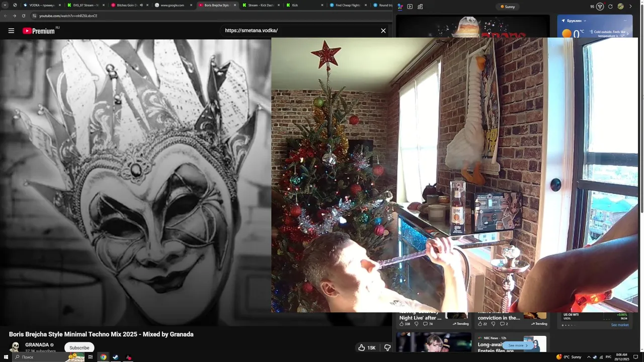644x362 pixels.
Task: Open GRANADA channel name link
Action: (x=37, y=345)
